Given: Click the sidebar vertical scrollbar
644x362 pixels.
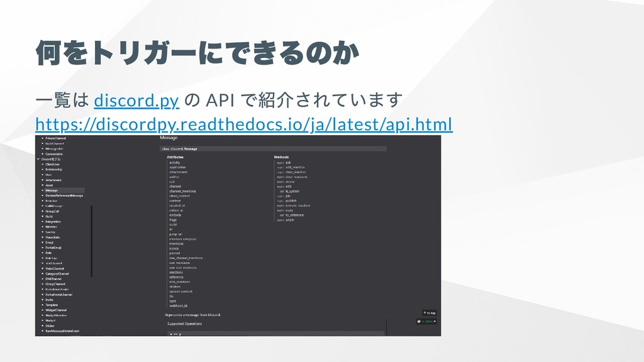Looking at the screenshot, I should [91, 241].
